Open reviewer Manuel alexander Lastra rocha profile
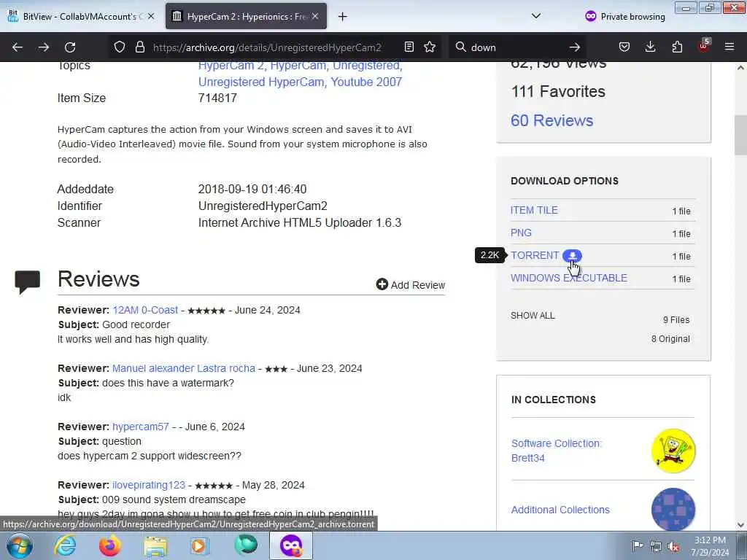 (183, 368)
